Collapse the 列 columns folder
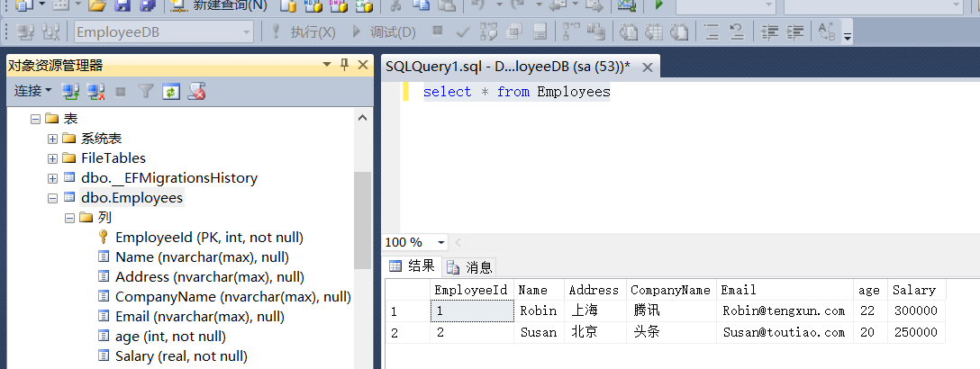Viewport: 980px width, 369px height. click(x=69, y=218)
